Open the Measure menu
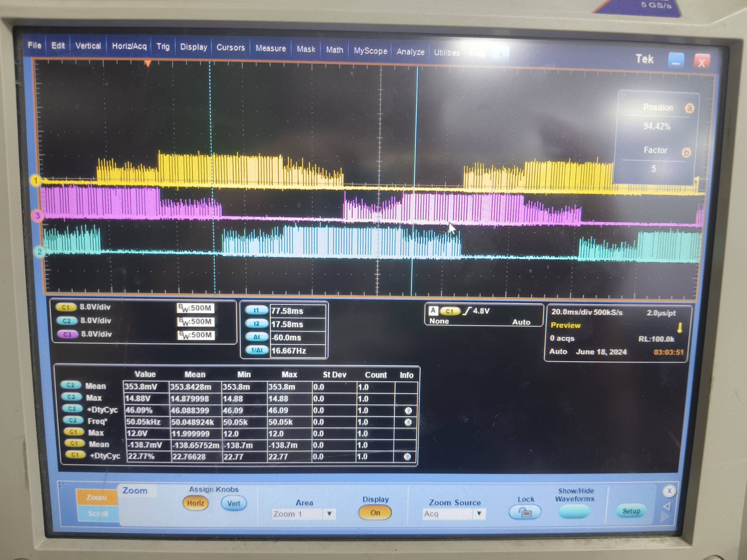Viewport: 747px width, 560px height. 271,49
